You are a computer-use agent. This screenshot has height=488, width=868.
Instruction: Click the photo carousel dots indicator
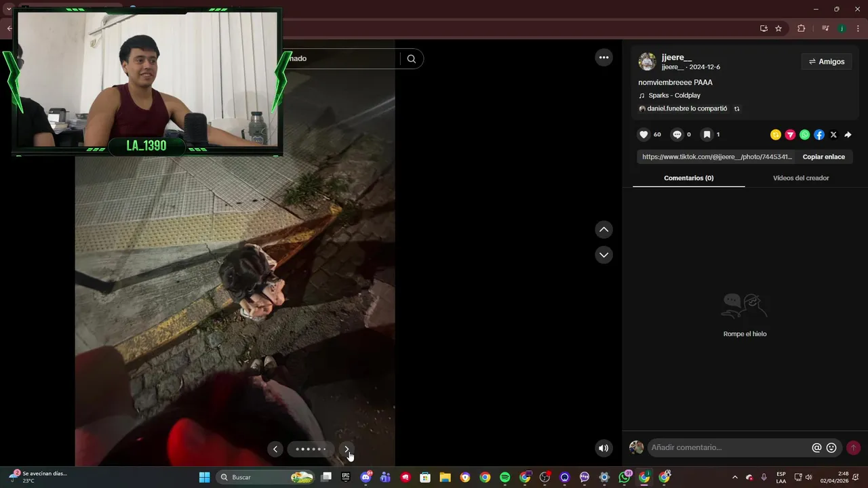click(311, 449)
